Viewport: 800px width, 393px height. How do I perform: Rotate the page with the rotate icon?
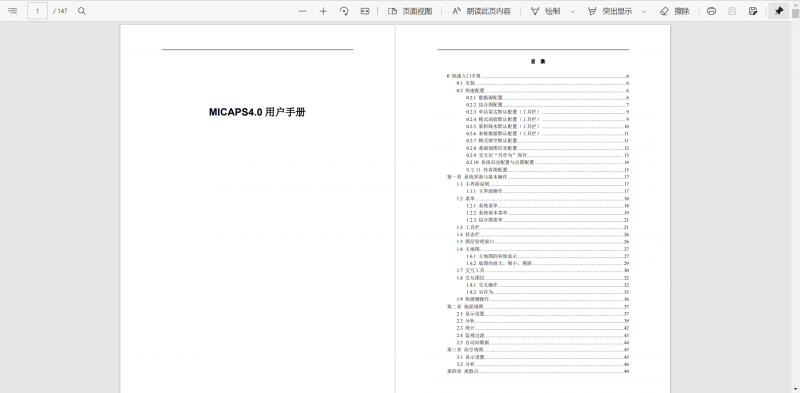tap(344, 11)
